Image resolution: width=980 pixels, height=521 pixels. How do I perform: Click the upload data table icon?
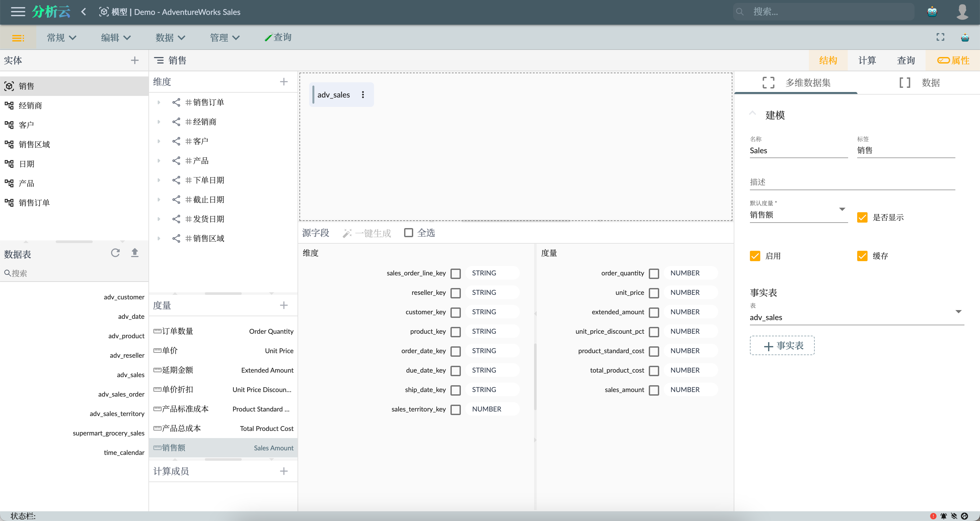pos(135,253)
